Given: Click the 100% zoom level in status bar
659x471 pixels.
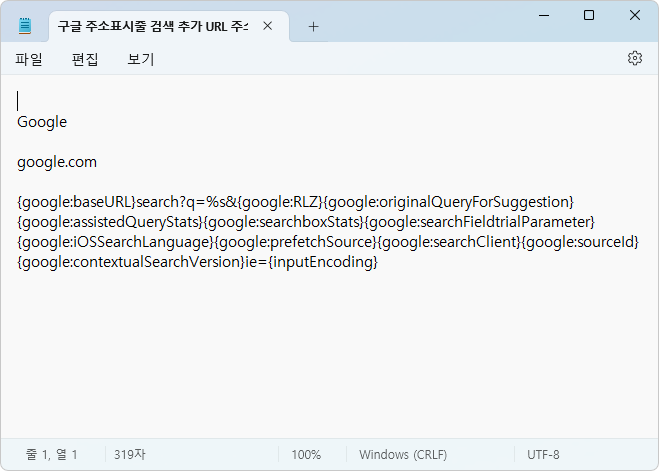Looking at the screenshot, I should tap(306, 455).
